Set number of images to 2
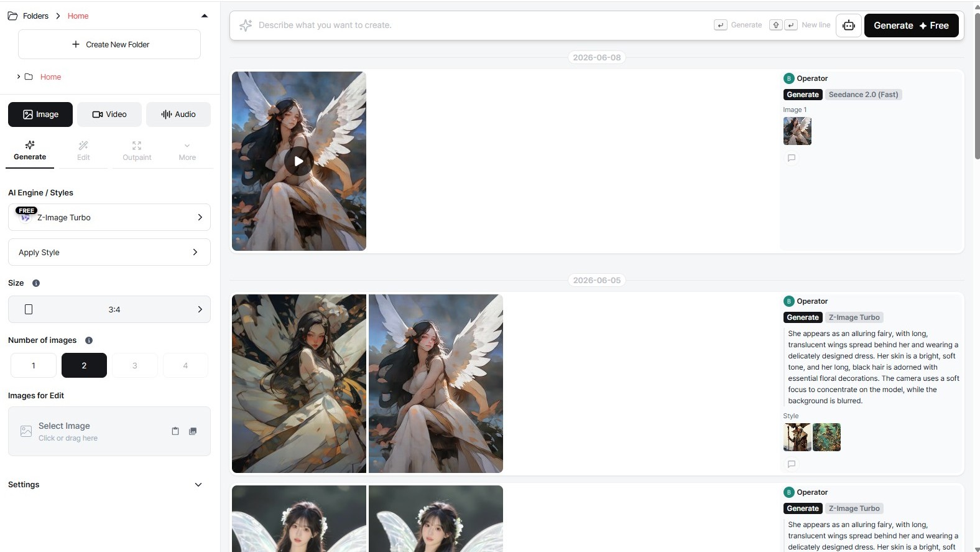The image size is (980, 552). point(84,365)
